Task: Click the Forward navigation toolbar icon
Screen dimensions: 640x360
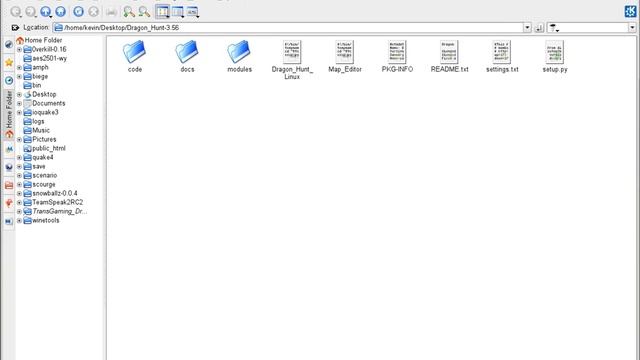Action: [31, 12]
